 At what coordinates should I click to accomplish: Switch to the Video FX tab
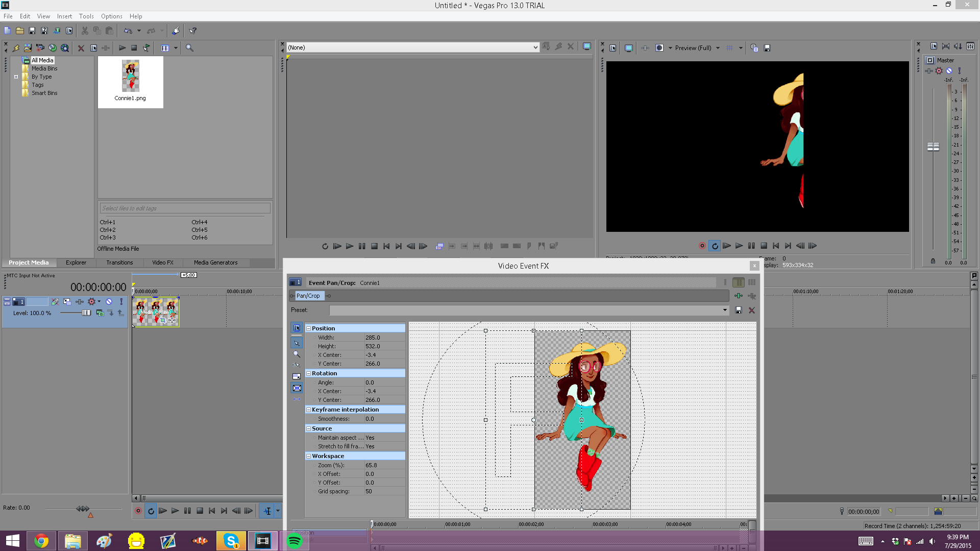tap(162, 262)
